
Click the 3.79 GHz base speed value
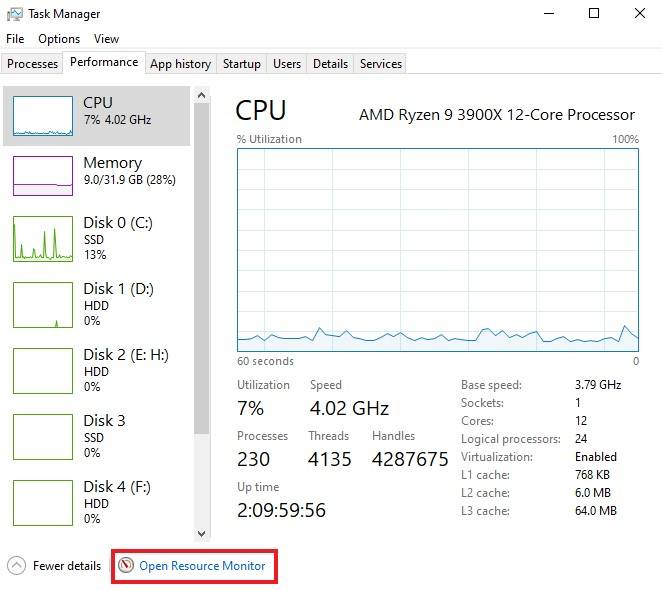[x=598, y=385]
